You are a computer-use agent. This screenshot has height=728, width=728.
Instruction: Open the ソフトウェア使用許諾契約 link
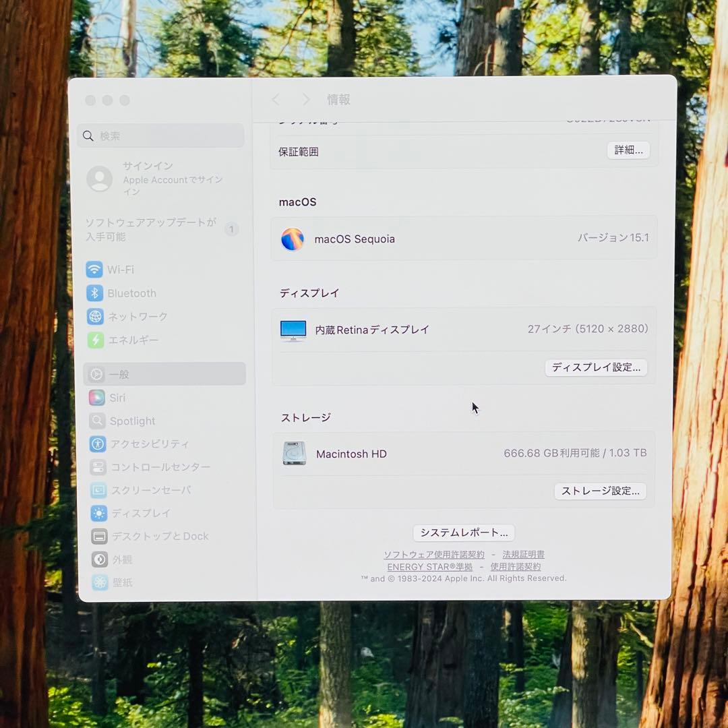(x=435, y=554)
